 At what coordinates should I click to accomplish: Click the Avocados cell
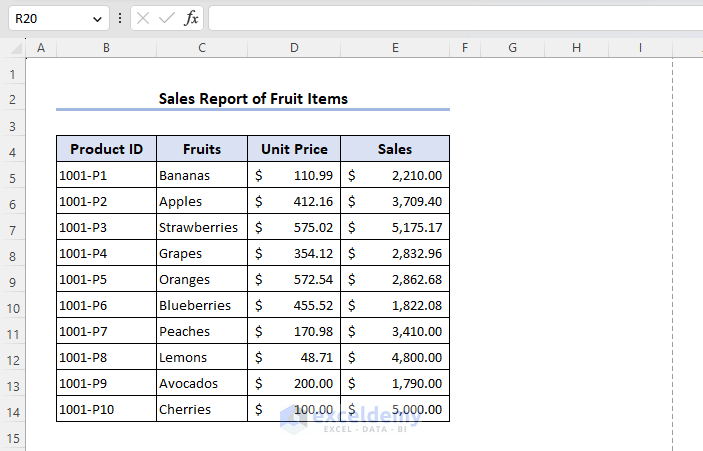click(x=201, y=383)
